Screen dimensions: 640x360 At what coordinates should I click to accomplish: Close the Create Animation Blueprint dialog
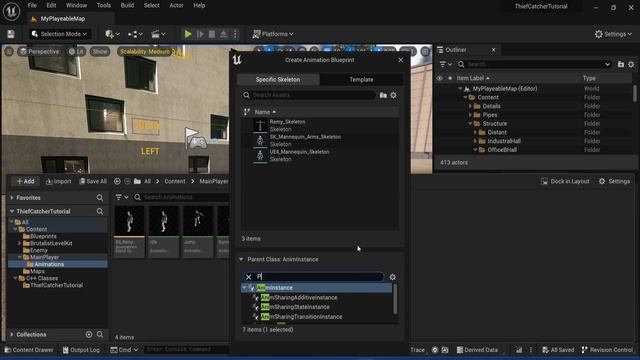401,60
